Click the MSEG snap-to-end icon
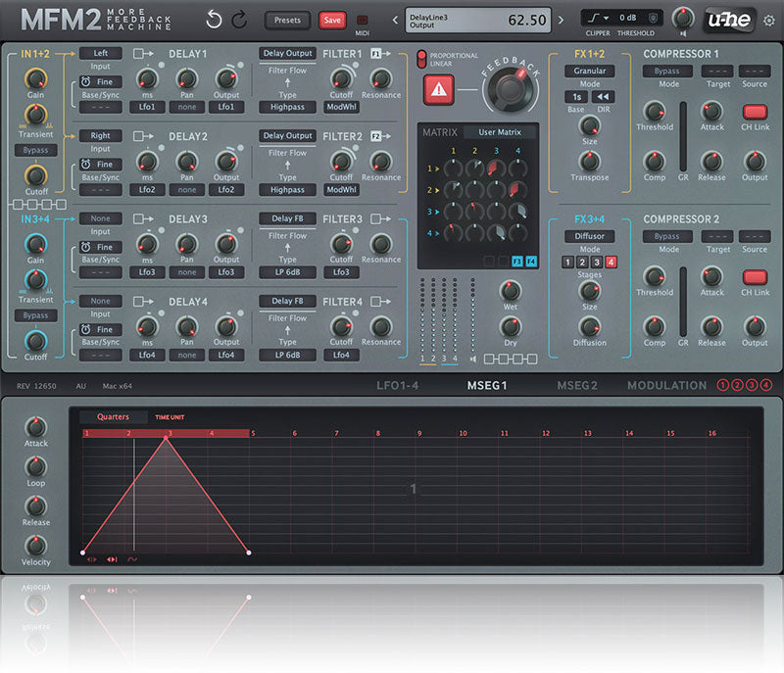 point(112,559)
